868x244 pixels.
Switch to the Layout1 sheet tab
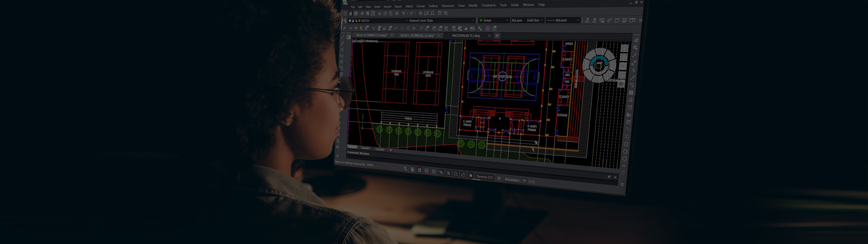click(365, 148)
